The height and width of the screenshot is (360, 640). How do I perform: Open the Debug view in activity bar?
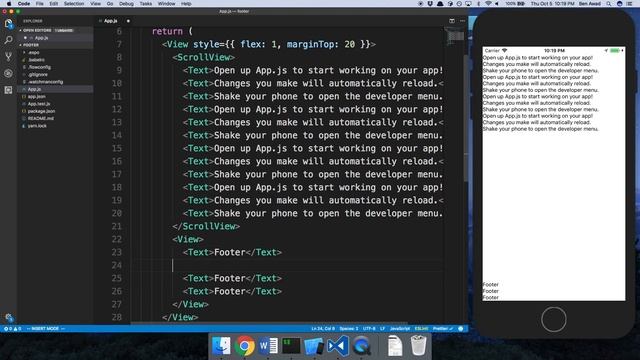click(8, 73)
